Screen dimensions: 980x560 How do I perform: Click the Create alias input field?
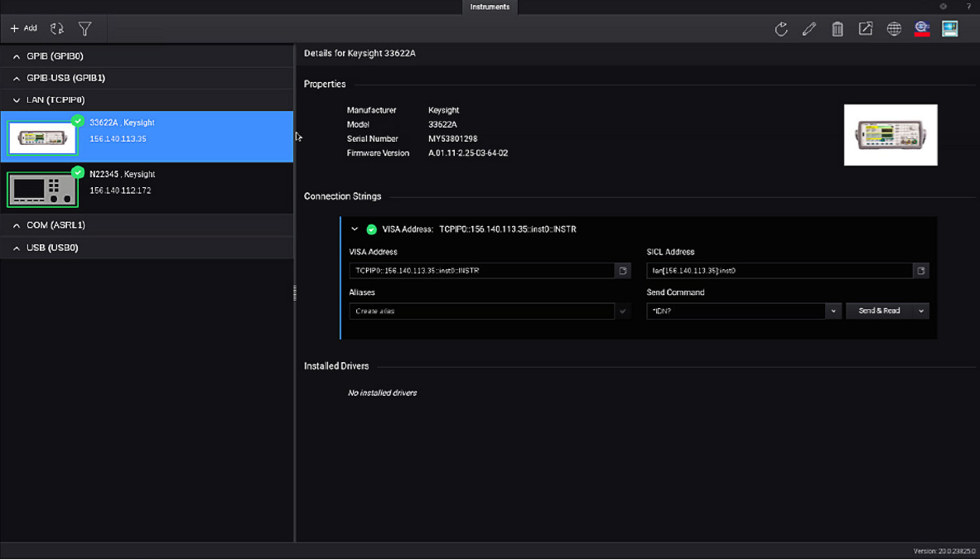coord(482,311)
